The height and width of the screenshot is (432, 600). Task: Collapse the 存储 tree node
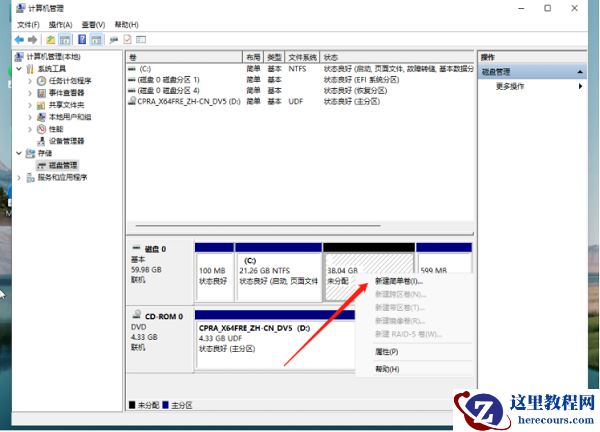click(x=19, y=153)
